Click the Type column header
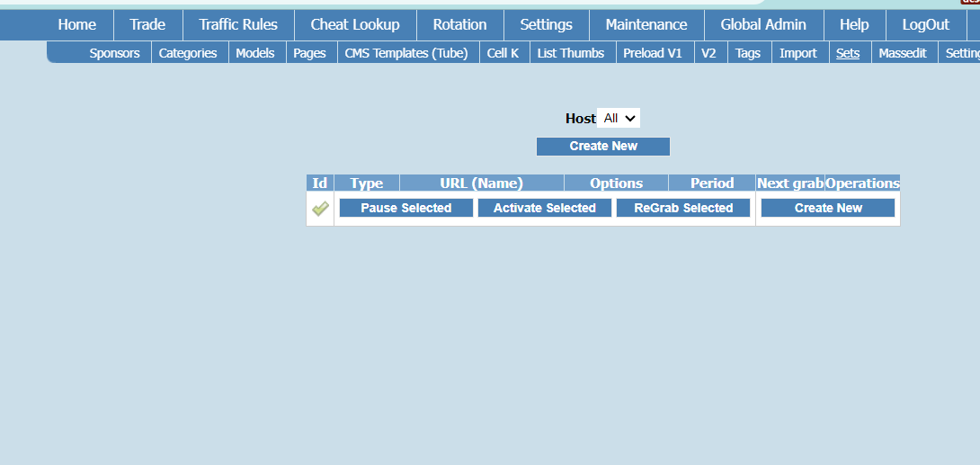Viewport: 980px width, 465px height. [x=367, y=183]
